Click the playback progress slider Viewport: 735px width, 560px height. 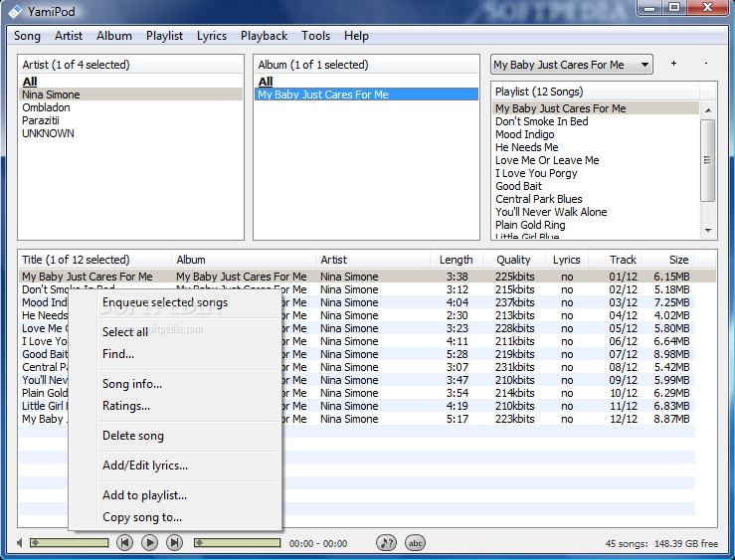pos(237,543)
